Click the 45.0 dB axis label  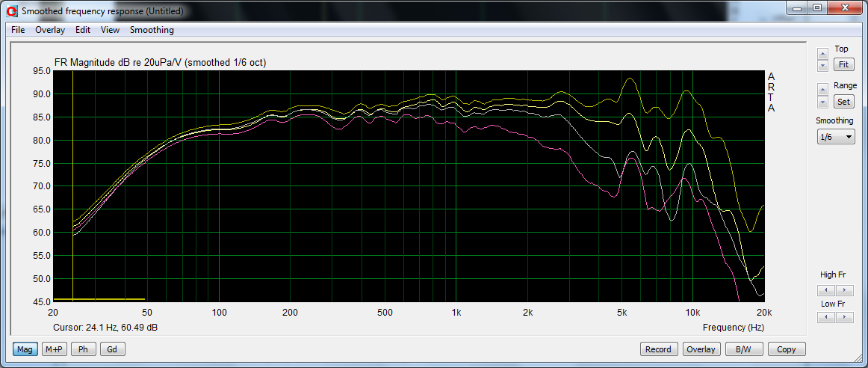41,301
